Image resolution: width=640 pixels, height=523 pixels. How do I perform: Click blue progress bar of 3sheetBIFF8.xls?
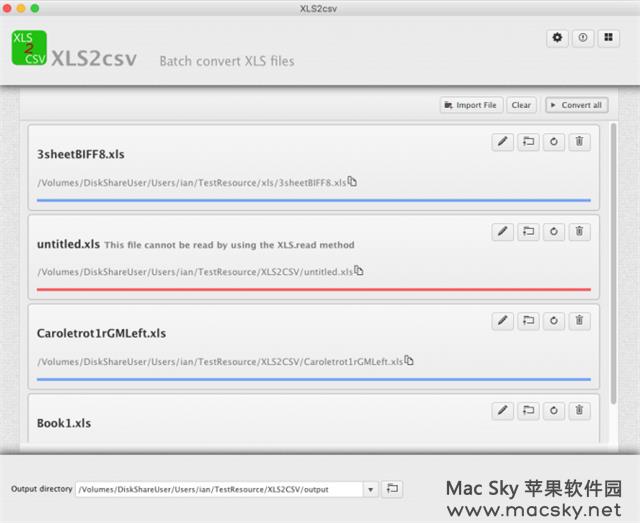pos(313,200)
